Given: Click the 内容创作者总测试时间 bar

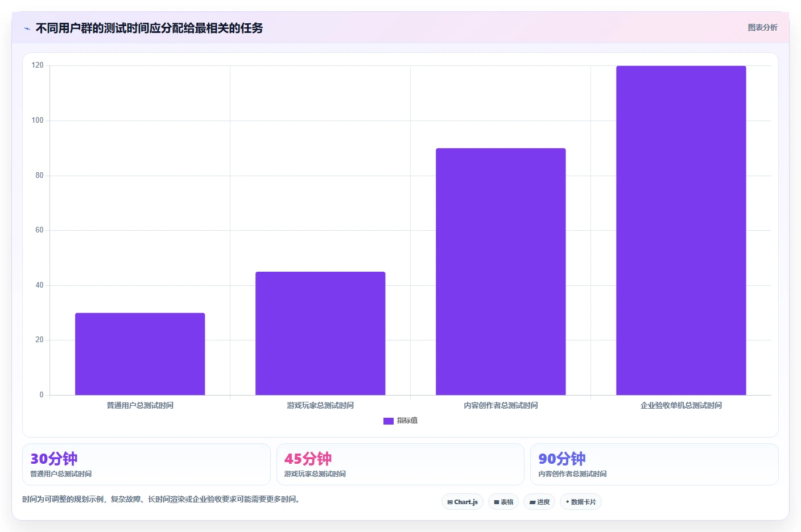Looking at the screenshot, I should (501, 272).
